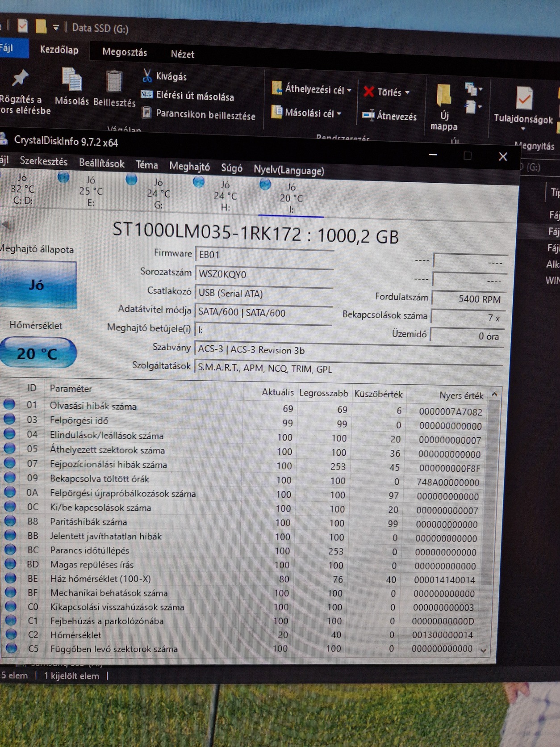Click status icon of Felpörgési idő row

[9, 419]
